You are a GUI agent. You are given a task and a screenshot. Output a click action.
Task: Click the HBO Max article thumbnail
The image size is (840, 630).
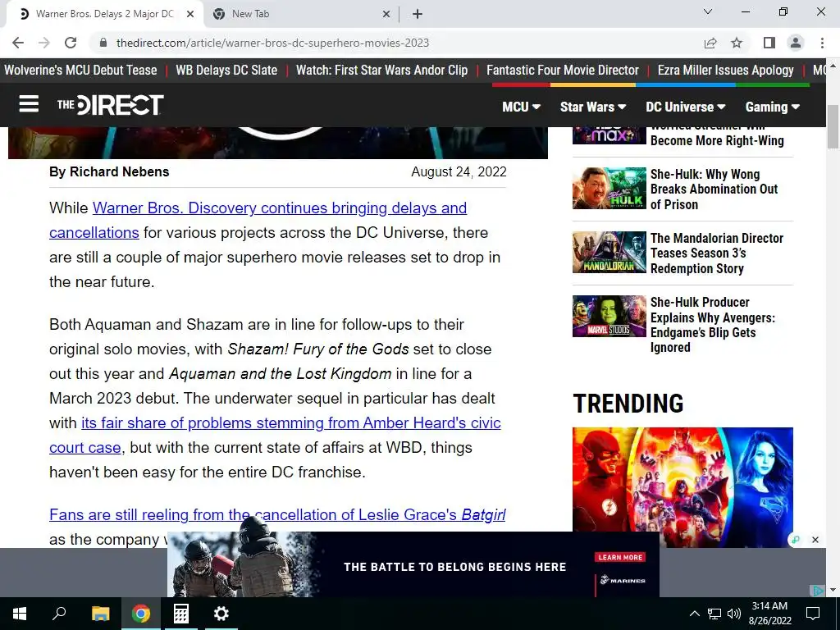point(609,135)
